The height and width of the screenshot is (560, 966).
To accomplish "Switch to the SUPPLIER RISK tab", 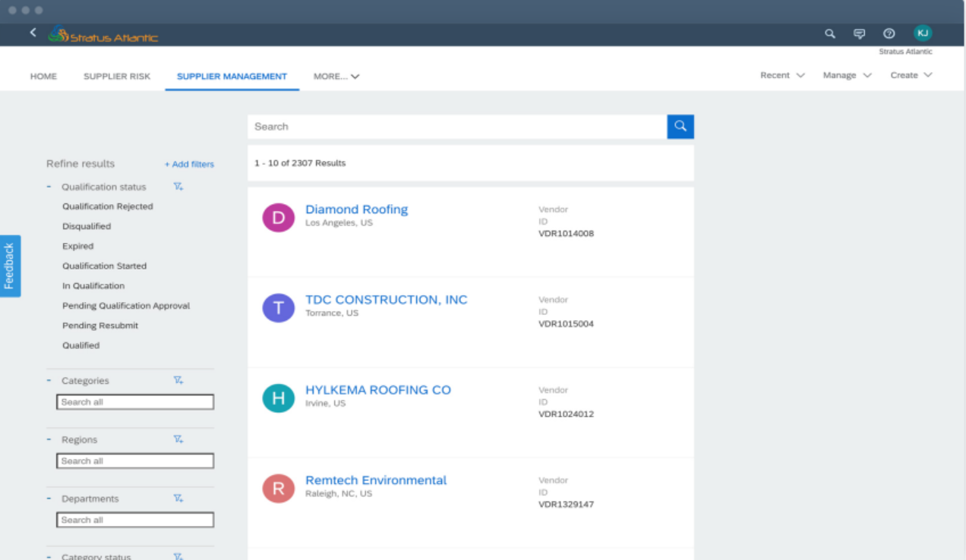I will 117,76.
